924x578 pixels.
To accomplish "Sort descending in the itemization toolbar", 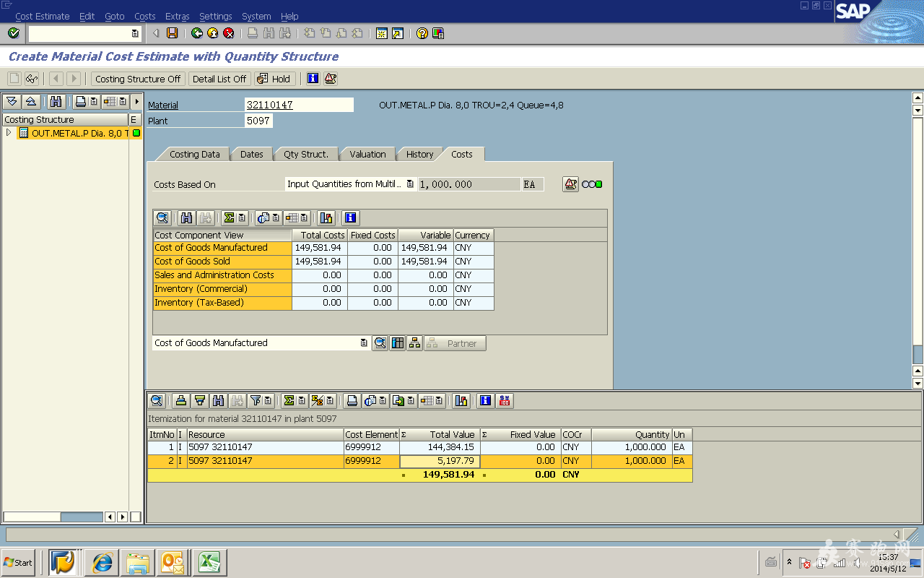I will tap(199, 400).
